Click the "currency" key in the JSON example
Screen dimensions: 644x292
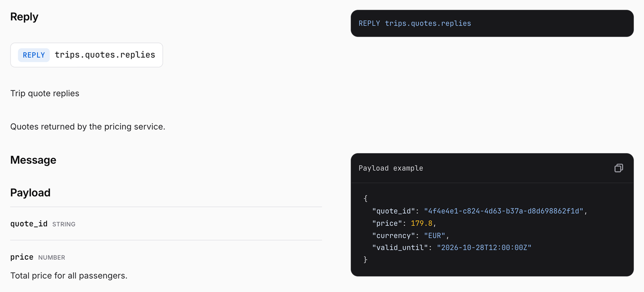(394, 236)
